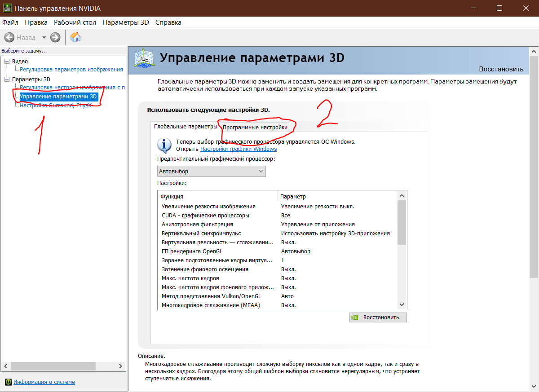Select Регулировка настроек изображения с просмотром

tap(72, 88)
